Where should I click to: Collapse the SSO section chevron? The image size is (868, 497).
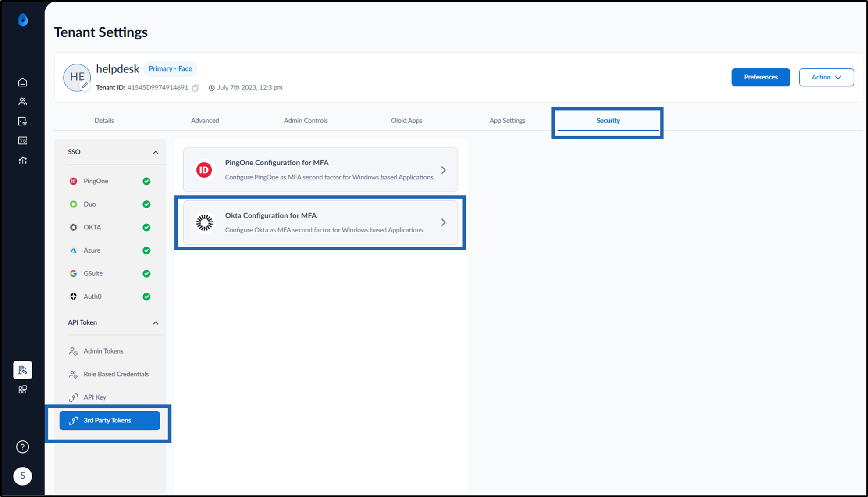point(156,152)
